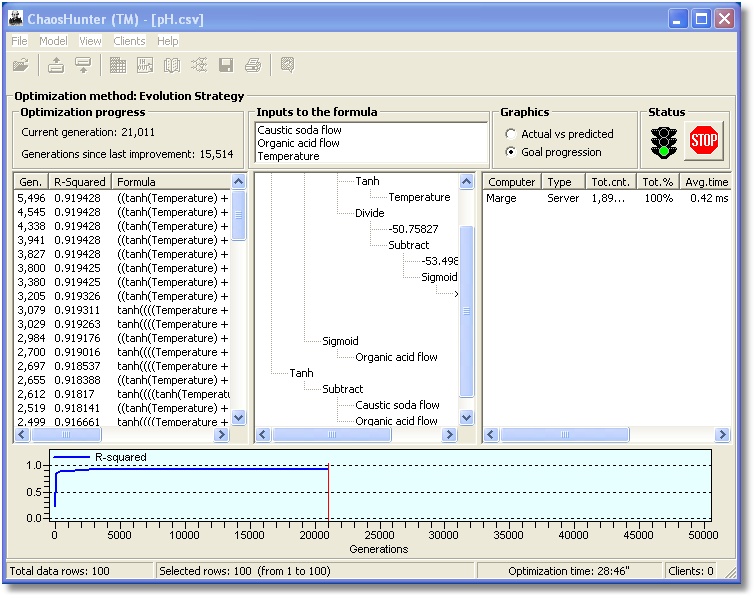
Task: Click the IN/OUT toolbar icon
Action: point(145,65)
